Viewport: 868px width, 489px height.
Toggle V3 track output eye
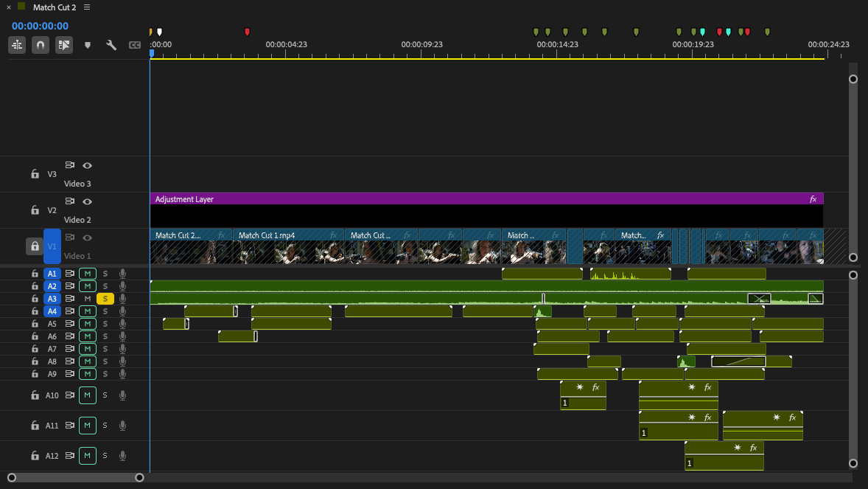tap(87, 165)
